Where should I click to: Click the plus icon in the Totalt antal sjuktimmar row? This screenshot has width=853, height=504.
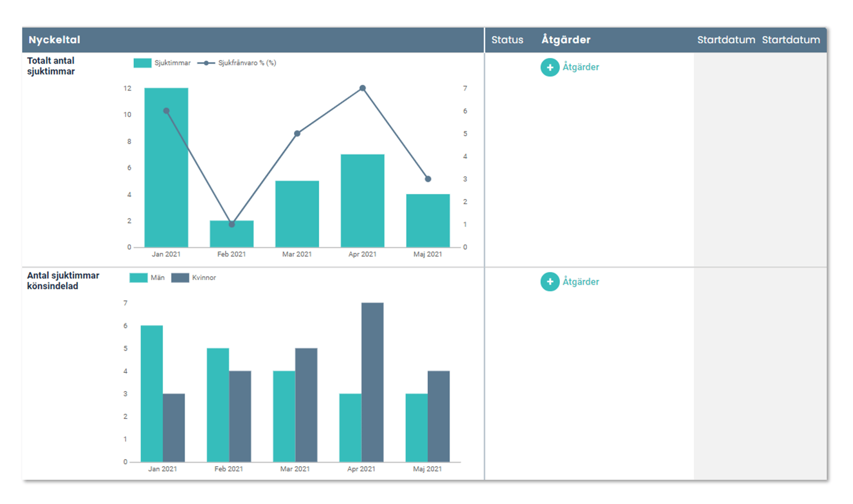tap(550, 67)
